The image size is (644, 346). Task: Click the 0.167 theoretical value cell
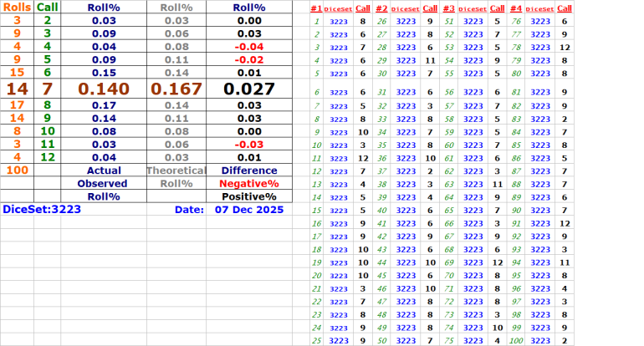pyautogui.click(x=176, y=89)
